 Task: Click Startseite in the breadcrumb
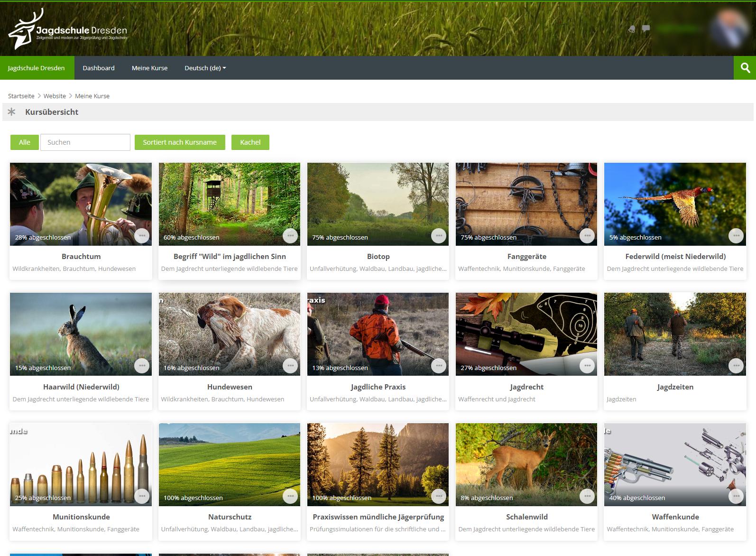pyautogui.click(x=21, y=96)
